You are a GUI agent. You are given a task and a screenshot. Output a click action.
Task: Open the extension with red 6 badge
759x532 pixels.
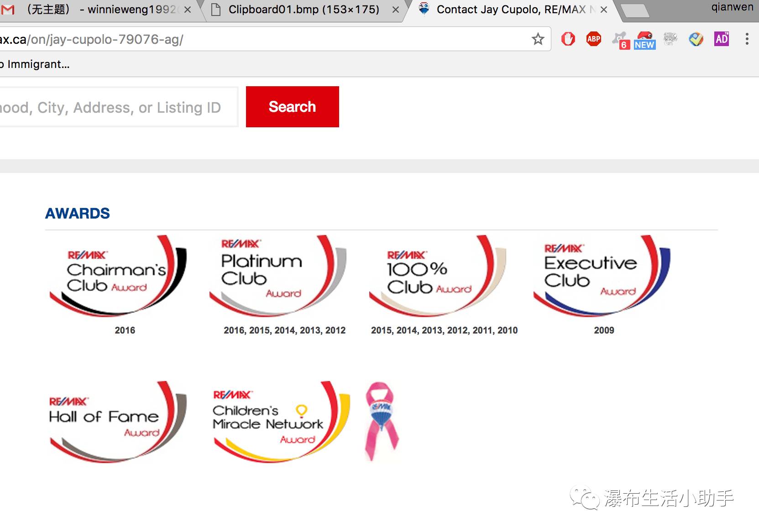pos(620,40)
